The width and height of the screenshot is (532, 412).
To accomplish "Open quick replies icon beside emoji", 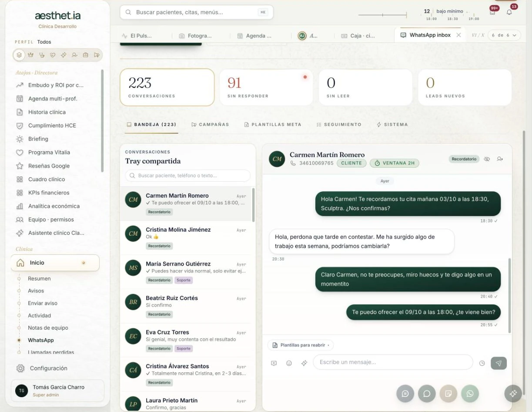I will [274, 363].
